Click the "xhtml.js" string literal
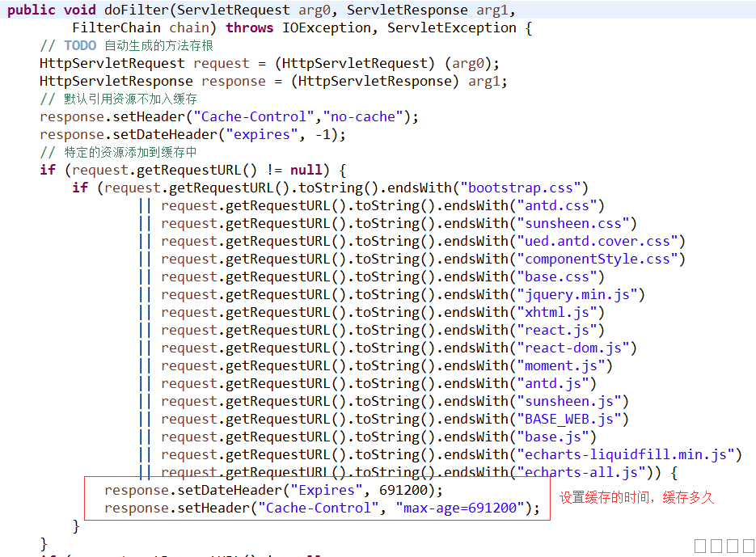The width and height of the screenshot is (756, 557). pyautogui.click(x=560, y=312)
